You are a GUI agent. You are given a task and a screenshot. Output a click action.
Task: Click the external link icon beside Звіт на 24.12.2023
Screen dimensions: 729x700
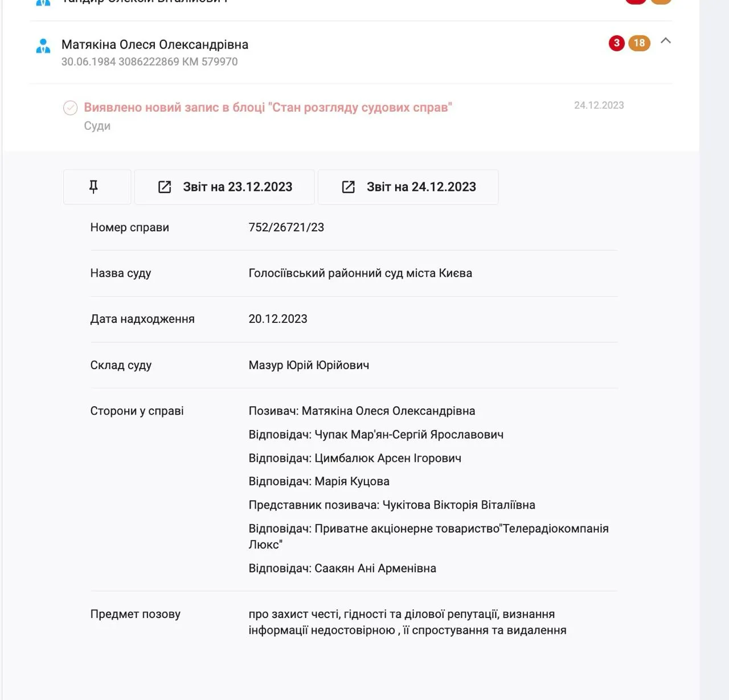(x=349, y=187)
